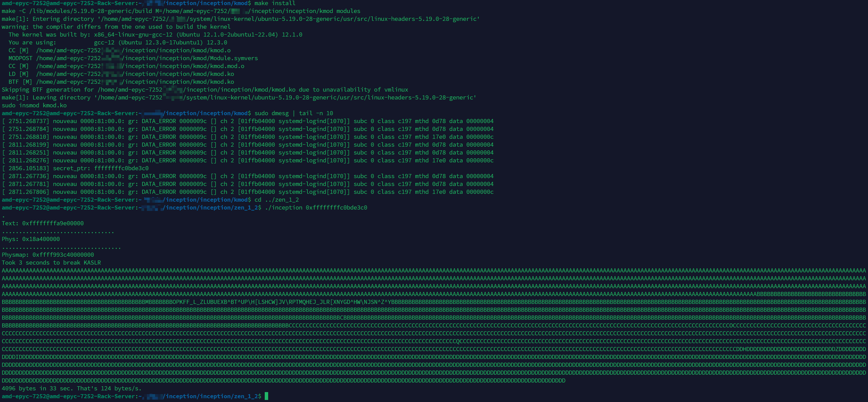868x402 pixels.
Task: Click the 'secret_ptr: ffffffffc0bde3c0' line
Action: pos(75,168)
